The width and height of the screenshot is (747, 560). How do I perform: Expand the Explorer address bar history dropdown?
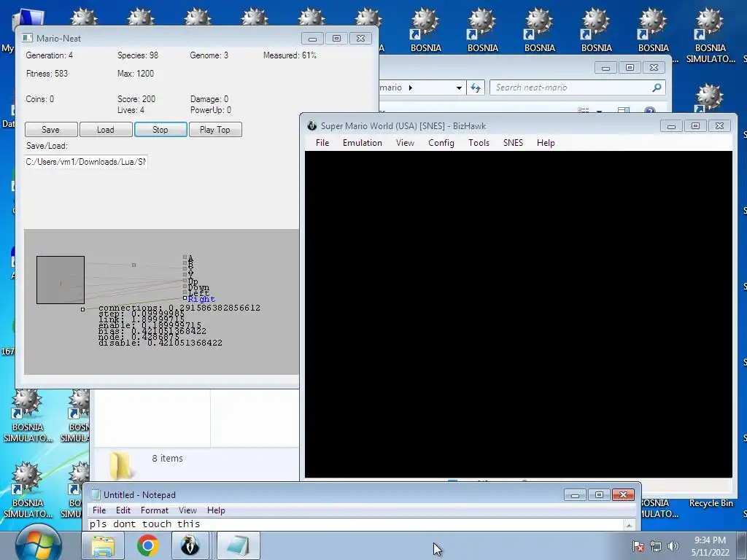click(459, 87)
